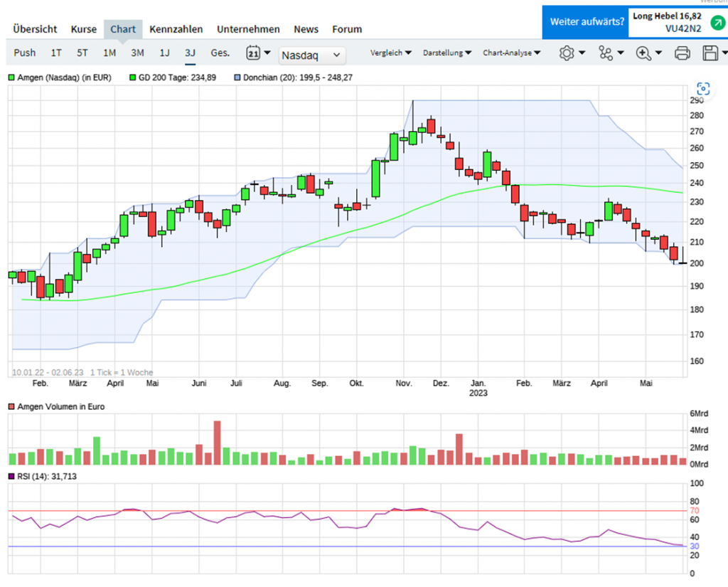Click the Amgen (Nasdaq) green legend swatch
Image resolution: width=728 pixels, height=587 pixels.
[x=11, y=77]
